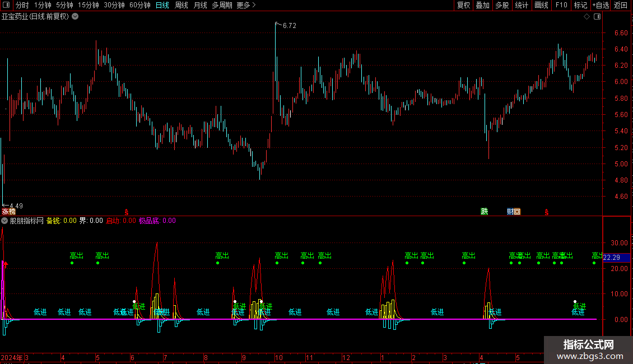Click the 标记 mark button
Image resolution: width=633 pixels, height=364 pixels.
580,5
